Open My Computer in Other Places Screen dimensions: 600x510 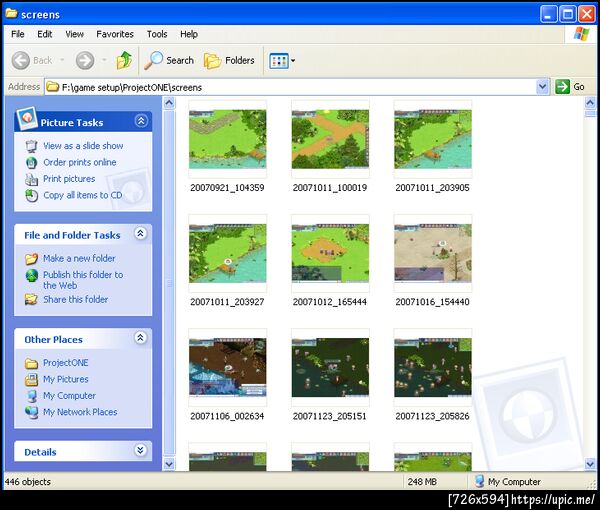point(69,395)
